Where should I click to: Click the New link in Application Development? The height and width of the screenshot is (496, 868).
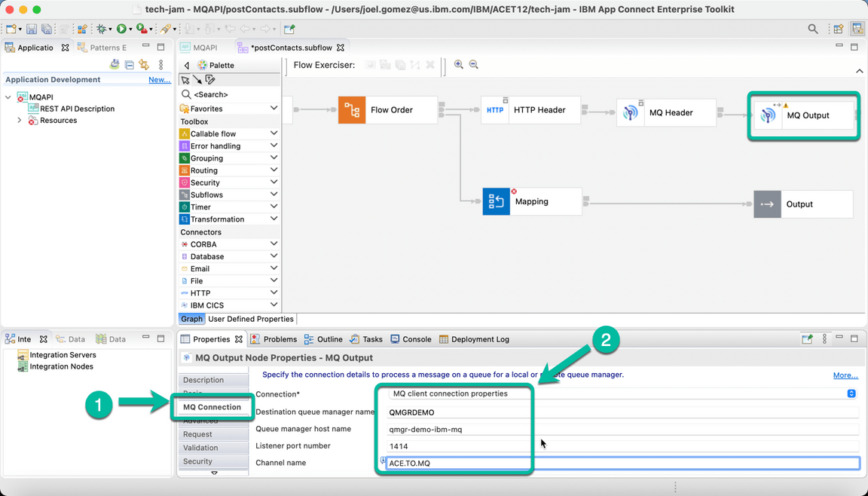click(159, 79)
